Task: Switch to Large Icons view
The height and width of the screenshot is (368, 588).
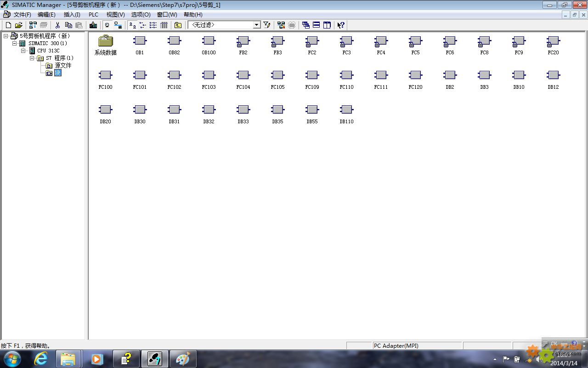Action: (x=132, y=25)
